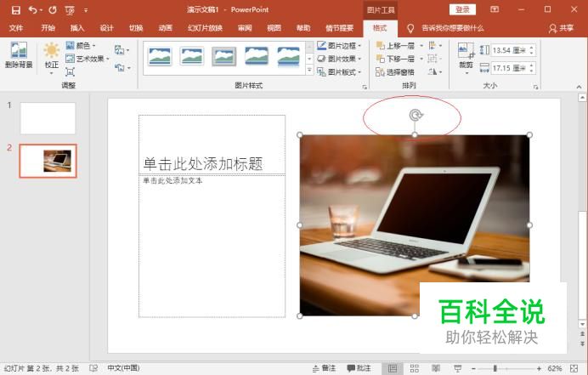Collapse the ribbon with the chevron

(579, 87)
